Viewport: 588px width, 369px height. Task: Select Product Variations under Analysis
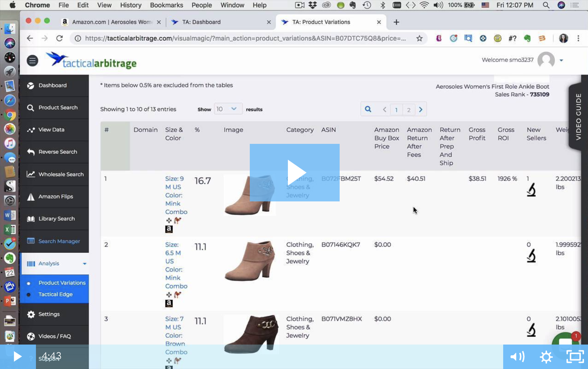62,283
